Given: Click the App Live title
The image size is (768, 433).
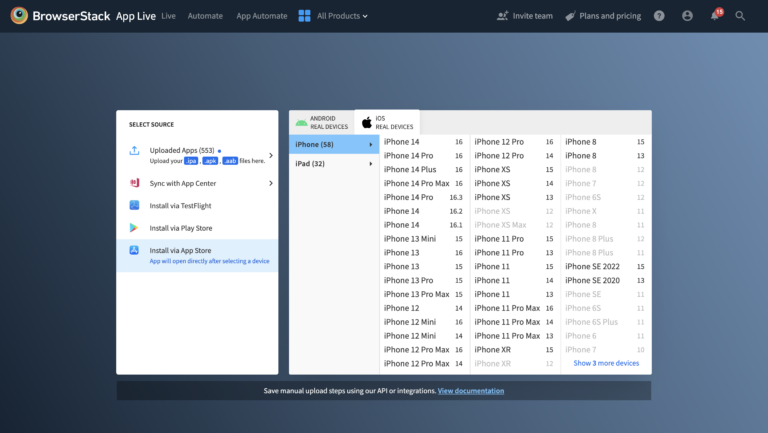Looking at the screenshot, I should pos(136,16).
